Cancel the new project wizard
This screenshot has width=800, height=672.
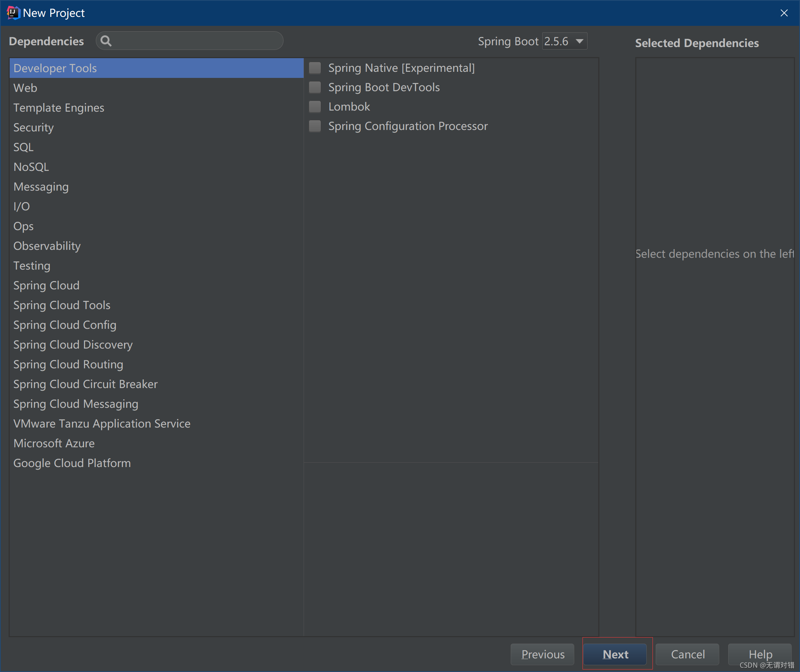point(688,654)
